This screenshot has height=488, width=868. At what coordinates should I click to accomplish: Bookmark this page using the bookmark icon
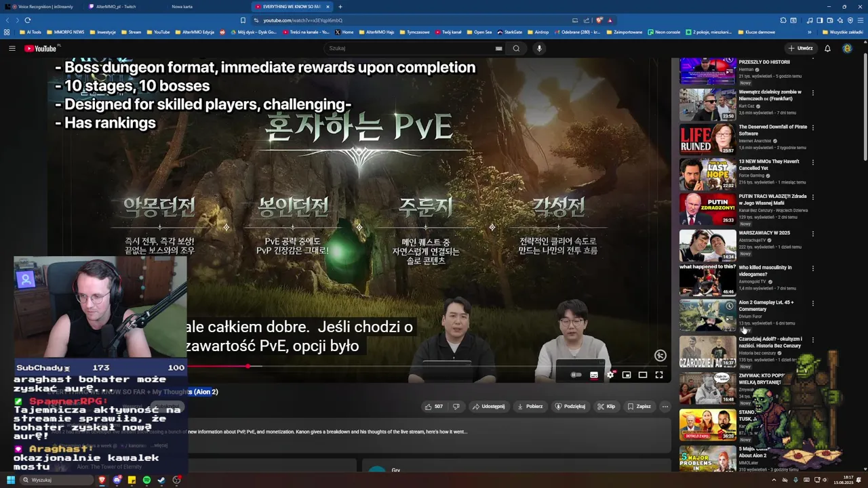[243, 20]
